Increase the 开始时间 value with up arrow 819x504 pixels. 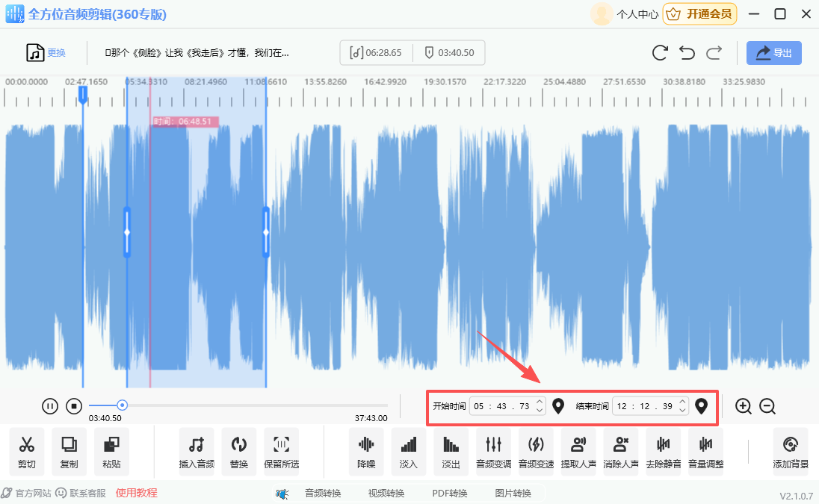tap(540, 402)
